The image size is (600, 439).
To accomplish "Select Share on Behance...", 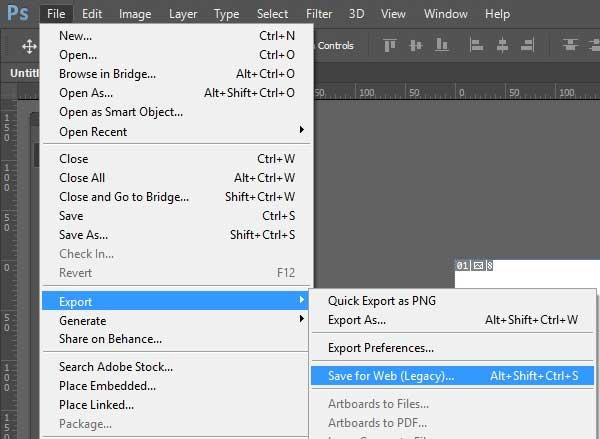I will click(175, 339).
